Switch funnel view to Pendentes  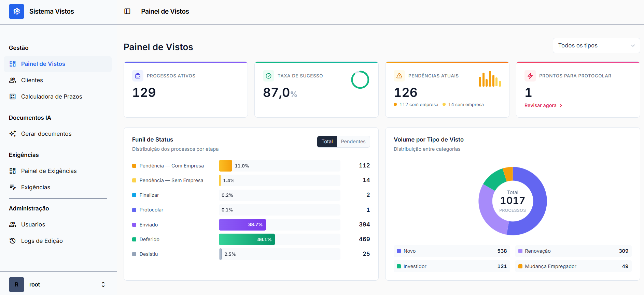[353, 142]
